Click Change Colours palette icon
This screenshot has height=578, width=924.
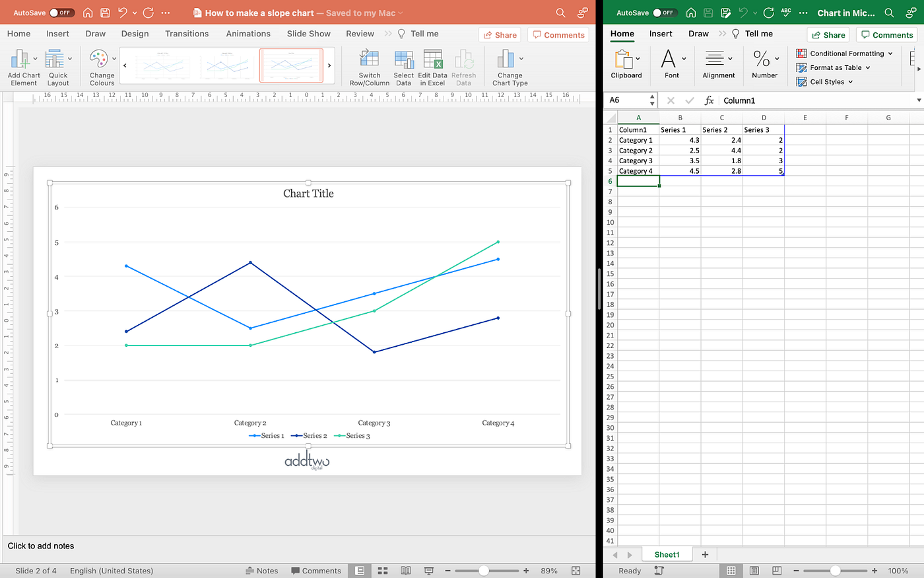pos(99,59)
